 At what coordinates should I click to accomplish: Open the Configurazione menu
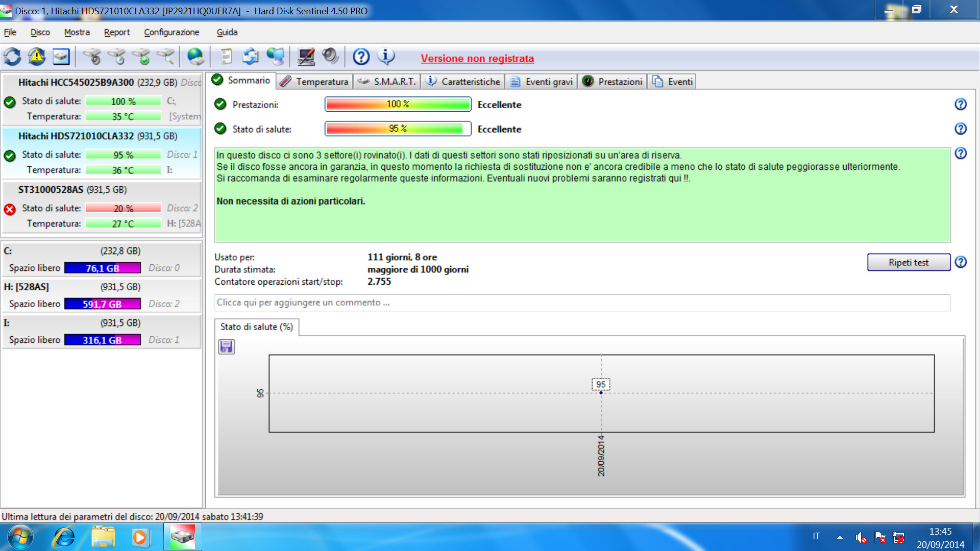click(x=171, y=32)
